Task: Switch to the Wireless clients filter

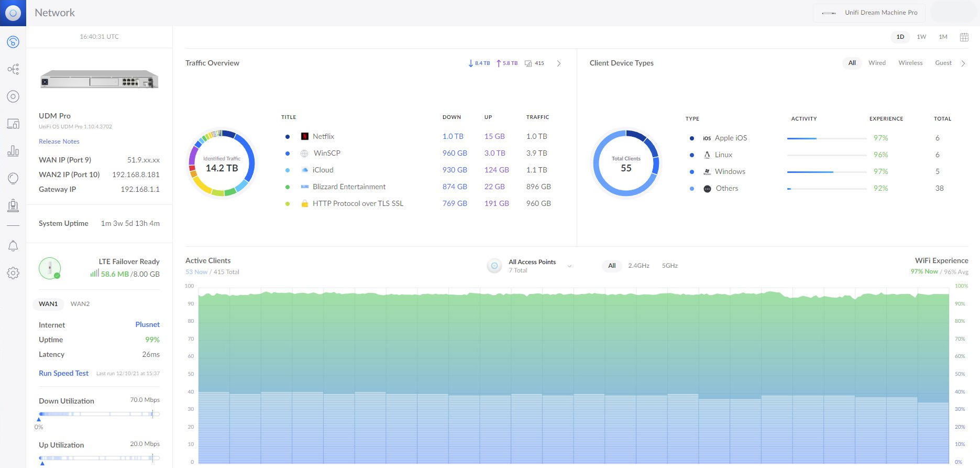Action: coord(910,63)
